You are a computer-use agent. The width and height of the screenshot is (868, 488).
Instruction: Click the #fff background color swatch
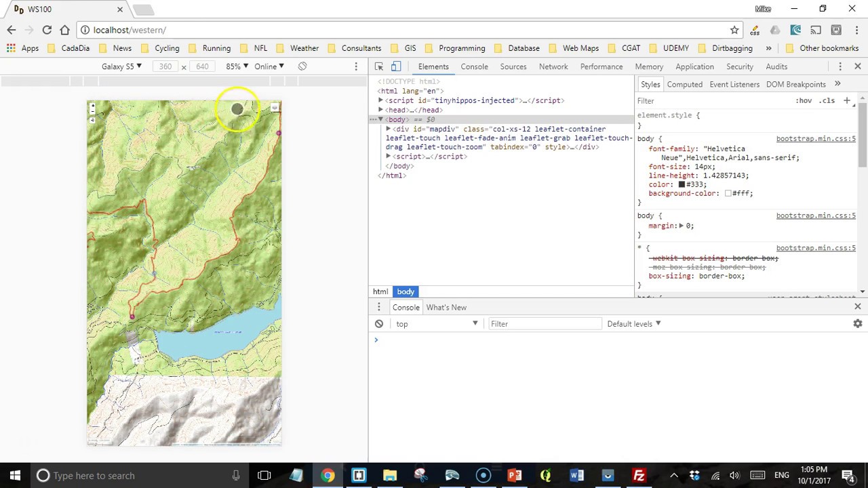pyautogui.click(x=728, y=193)
